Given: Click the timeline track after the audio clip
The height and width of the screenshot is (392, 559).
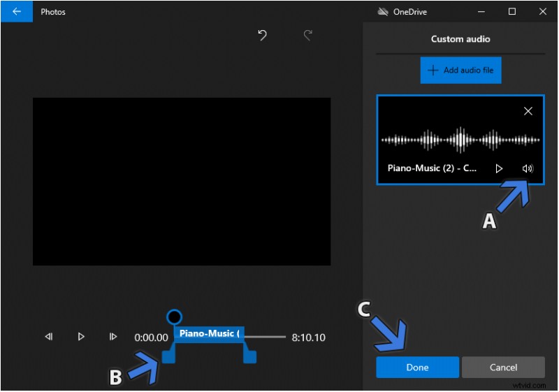Looking at the screenshot, I should point(265,337).
